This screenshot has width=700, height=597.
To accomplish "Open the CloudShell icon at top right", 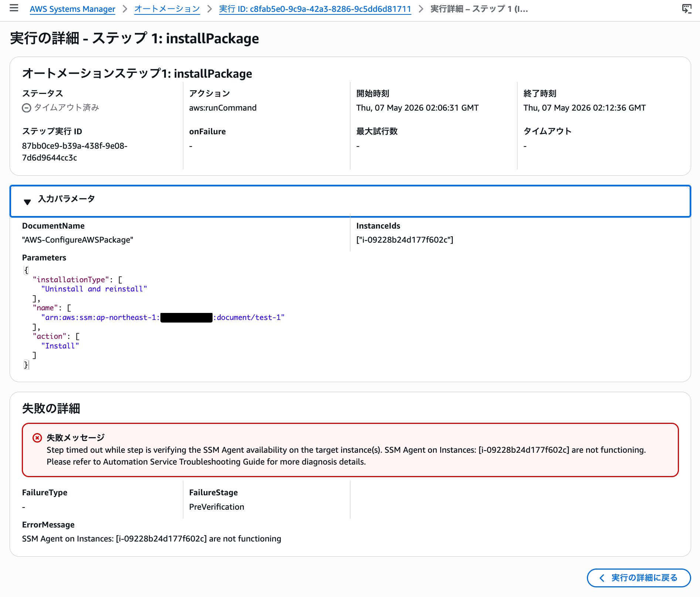I will click(x=686, y=9).
